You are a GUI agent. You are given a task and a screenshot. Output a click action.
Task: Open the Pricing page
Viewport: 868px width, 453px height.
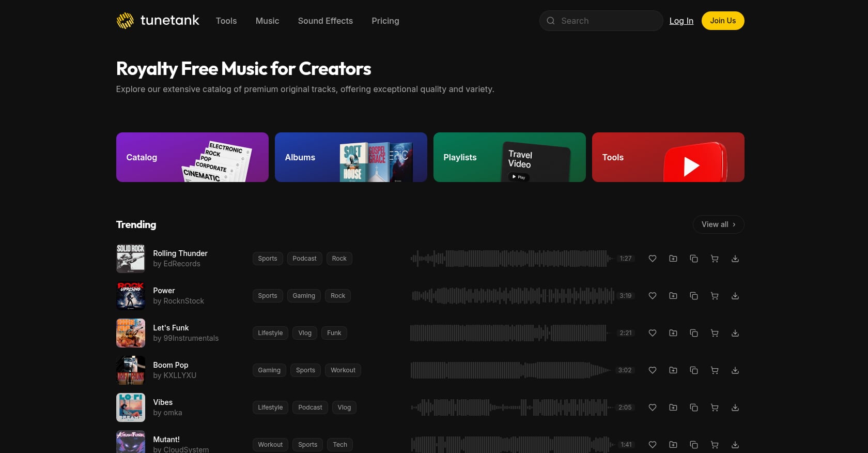coord(385,21)
